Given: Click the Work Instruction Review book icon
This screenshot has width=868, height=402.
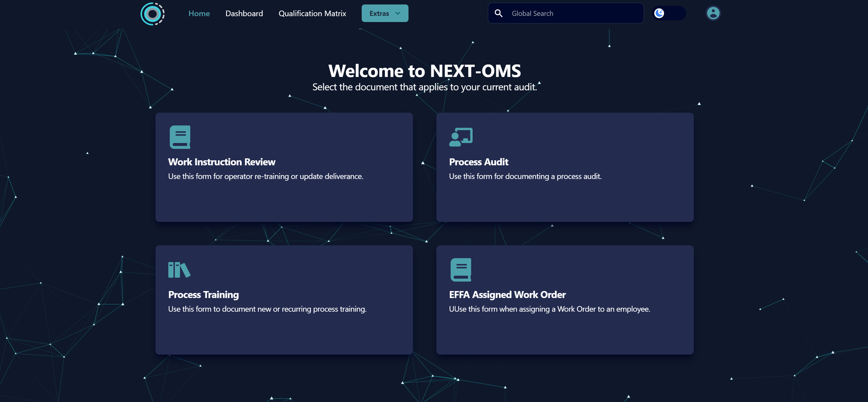Looking at the screenshot, I should click(x=180, y=137).
